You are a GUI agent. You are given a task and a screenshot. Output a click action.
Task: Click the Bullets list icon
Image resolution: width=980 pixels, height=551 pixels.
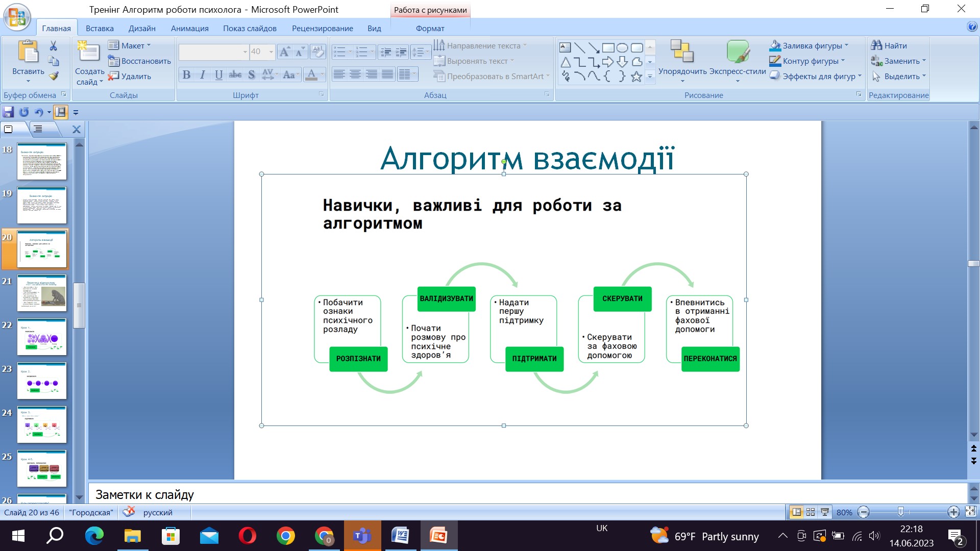tap(339, 52)
